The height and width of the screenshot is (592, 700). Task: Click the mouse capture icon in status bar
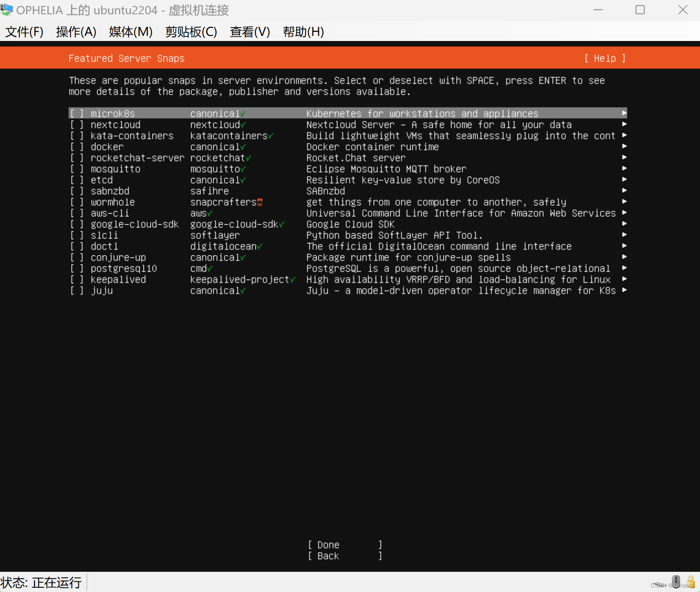[676, 581]
